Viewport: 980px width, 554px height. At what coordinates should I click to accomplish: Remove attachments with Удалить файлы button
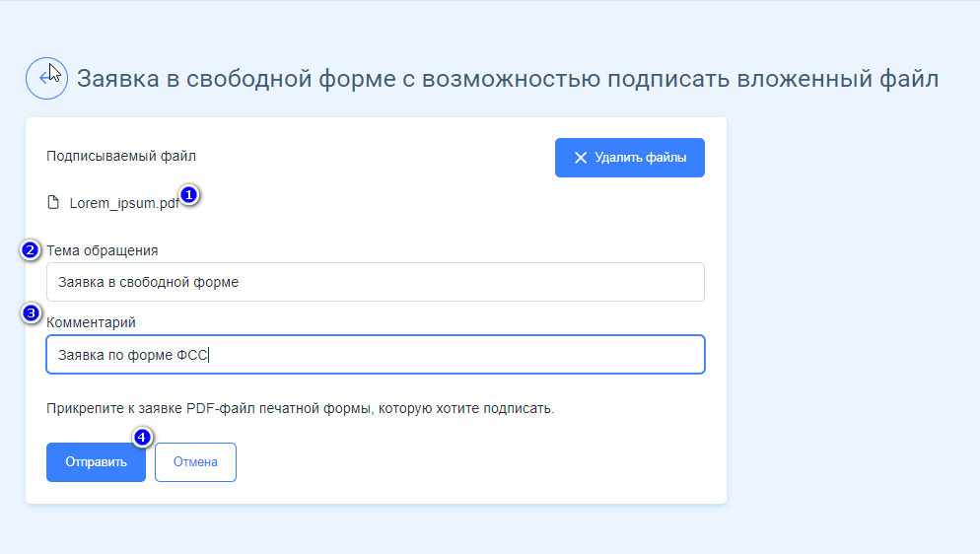629,158
